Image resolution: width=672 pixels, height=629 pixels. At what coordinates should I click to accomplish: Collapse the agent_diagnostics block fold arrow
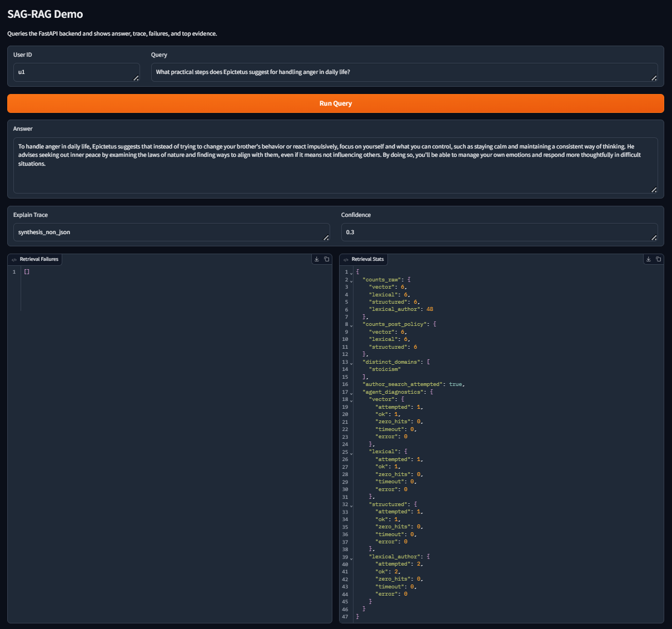(351, 393)
